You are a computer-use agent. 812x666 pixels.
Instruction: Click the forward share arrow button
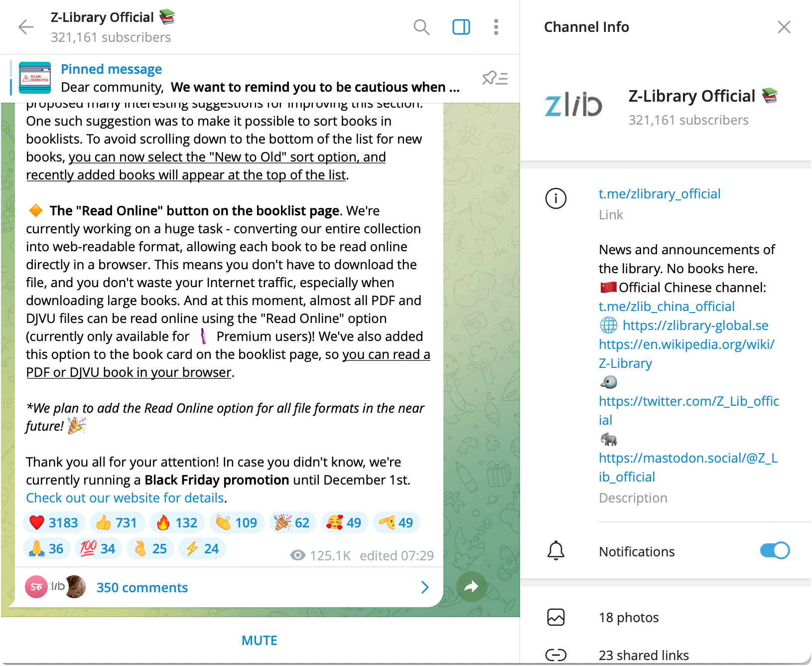pyautogui.click(x=471, y=587)
